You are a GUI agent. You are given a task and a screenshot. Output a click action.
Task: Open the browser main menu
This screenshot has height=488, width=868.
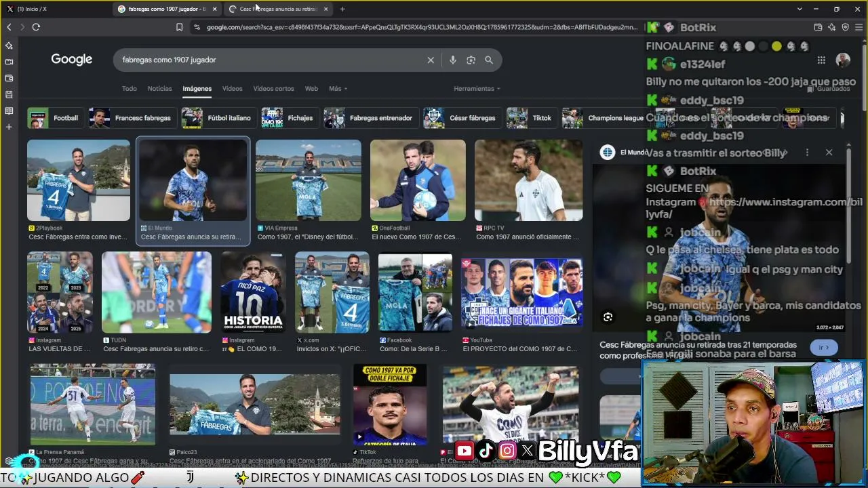[859, 27]
